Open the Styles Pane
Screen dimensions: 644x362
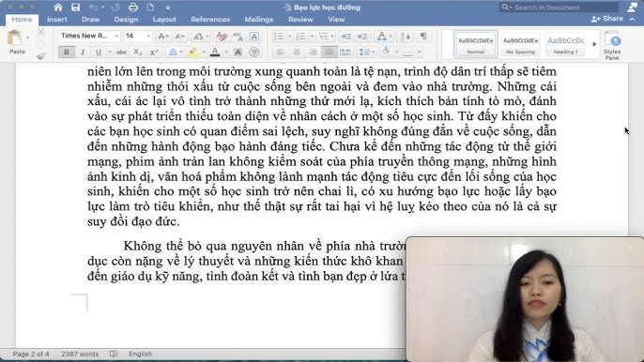coord(612,45)
